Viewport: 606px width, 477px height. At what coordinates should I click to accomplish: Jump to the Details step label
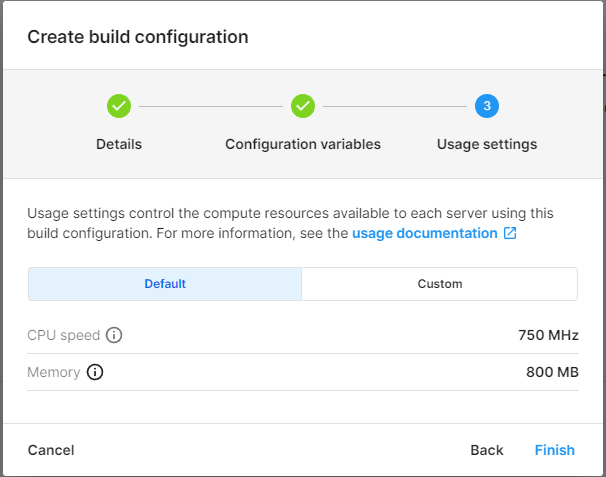point(119,144)
